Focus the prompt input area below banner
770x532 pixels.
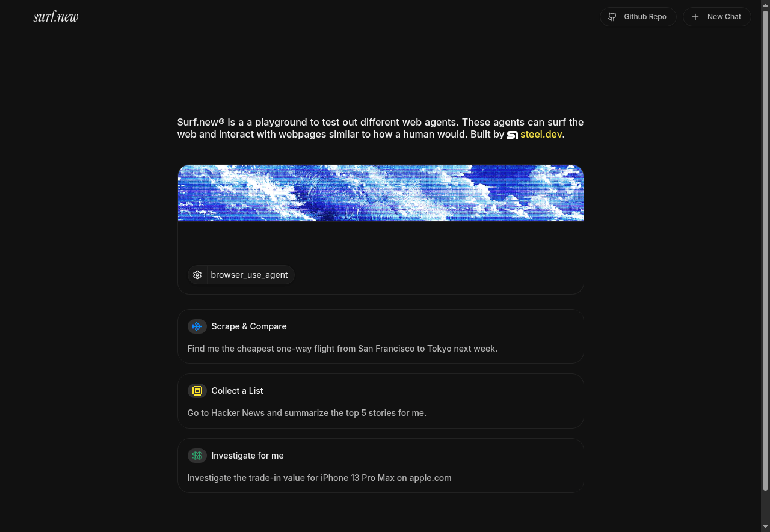click(x=380, y=242)
